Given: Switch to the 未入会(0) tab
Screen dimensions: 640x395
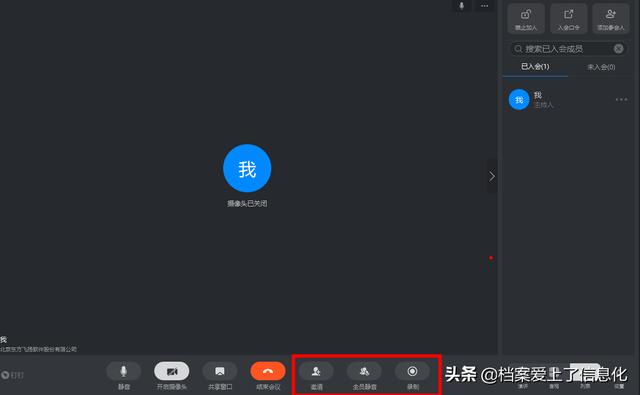Looking at the screenshot, I should (601, 67).
